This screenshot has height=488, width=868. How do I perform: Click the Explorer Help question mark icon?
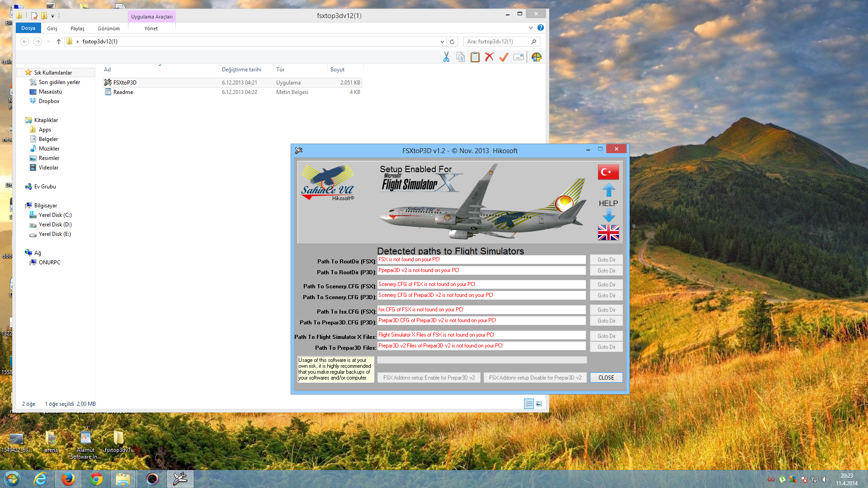[x=541, y=28]
